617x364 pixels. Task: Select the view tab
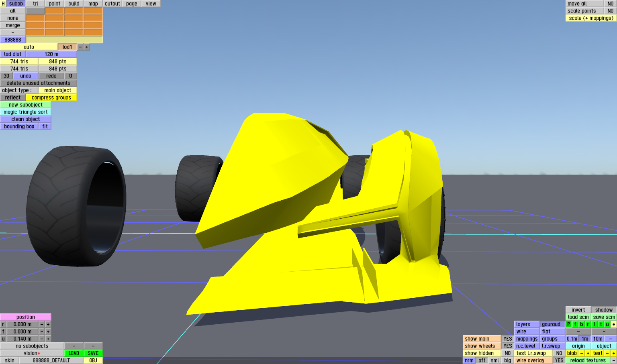click(151, 4)
